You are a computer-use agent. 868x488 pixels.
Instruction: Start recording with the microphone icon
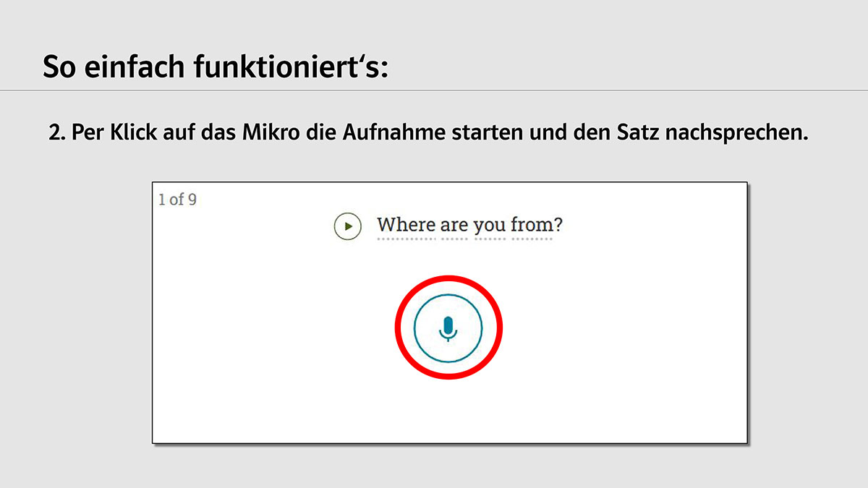[x=448, y=328]
